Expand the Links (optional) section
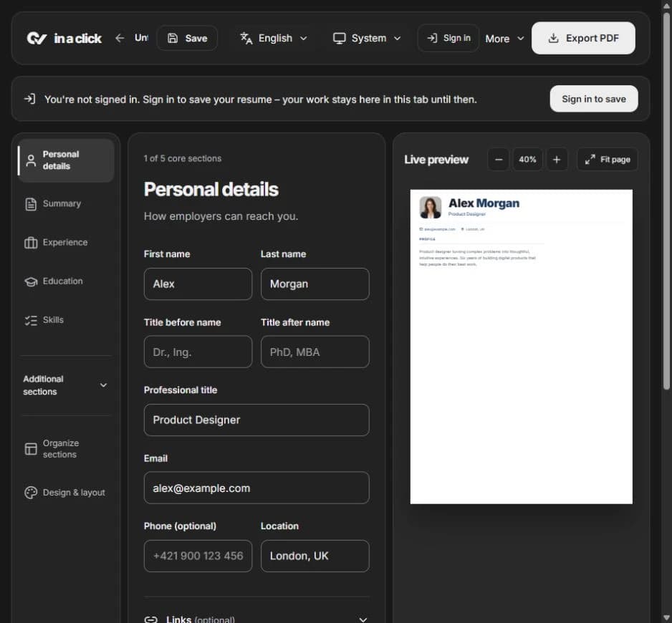This screenshot has height=623, width=672. coord(256,619)
